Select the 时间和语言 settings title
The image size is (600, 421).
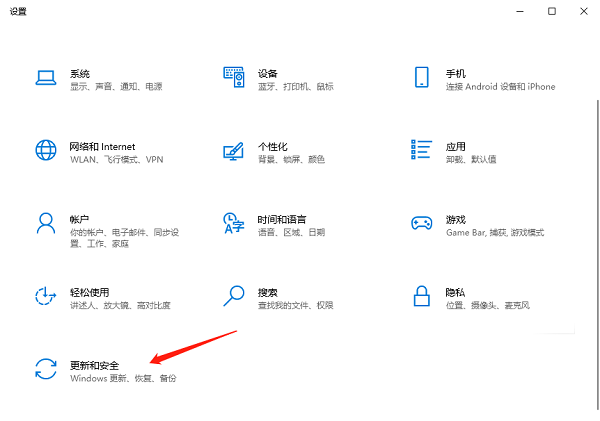pyautogui.click(x=282, y=220)
